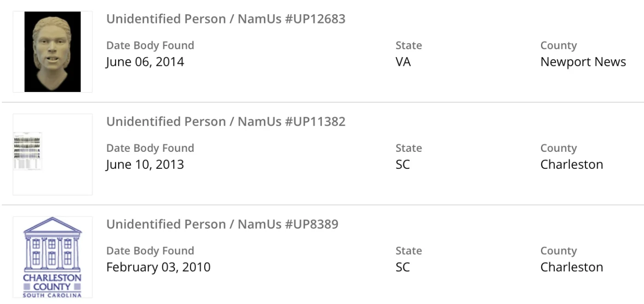Click the Newport News county value
This screenshot has height=304, width=644.
click(583, 62)
